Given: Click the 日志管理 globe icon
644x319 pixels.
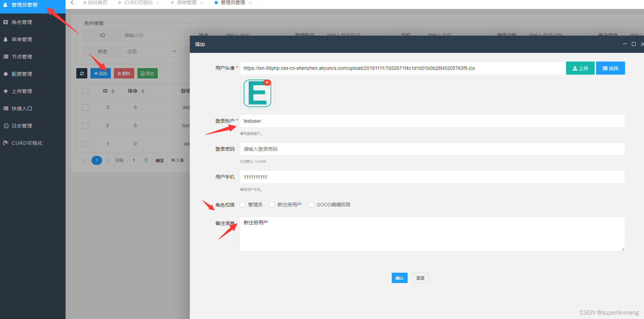Looking at the screenshot, I should click(6, 126).
